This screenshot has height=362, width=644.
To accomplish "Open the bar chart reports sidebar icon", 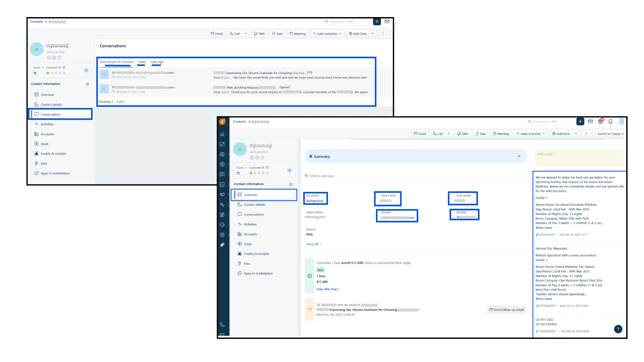I will point(222,184).
